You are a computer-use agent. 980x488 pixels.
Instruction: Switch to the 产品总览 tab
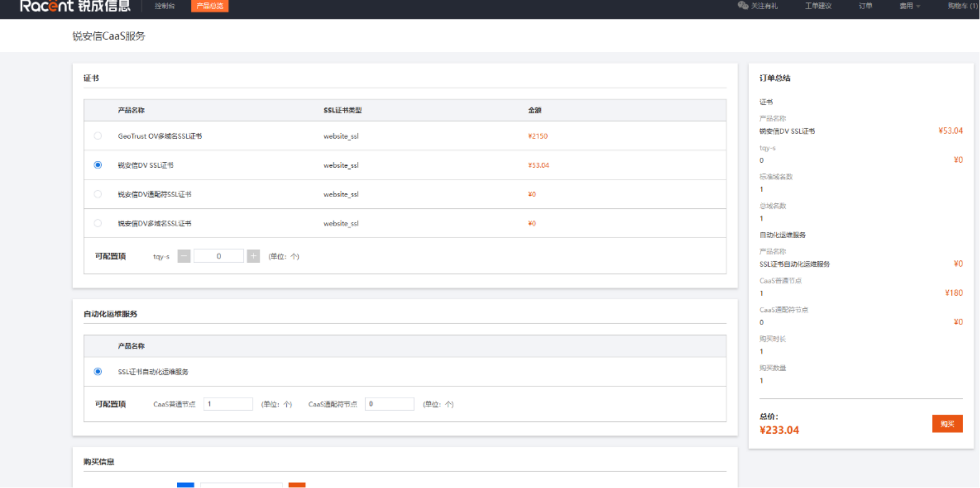pos(210,6)
